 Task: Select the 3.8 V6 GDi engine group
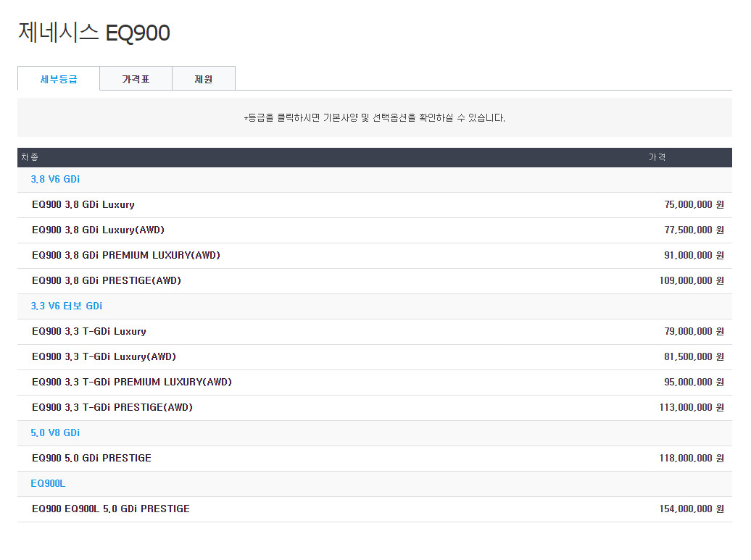pyautogui.click(x=55, y=180)
